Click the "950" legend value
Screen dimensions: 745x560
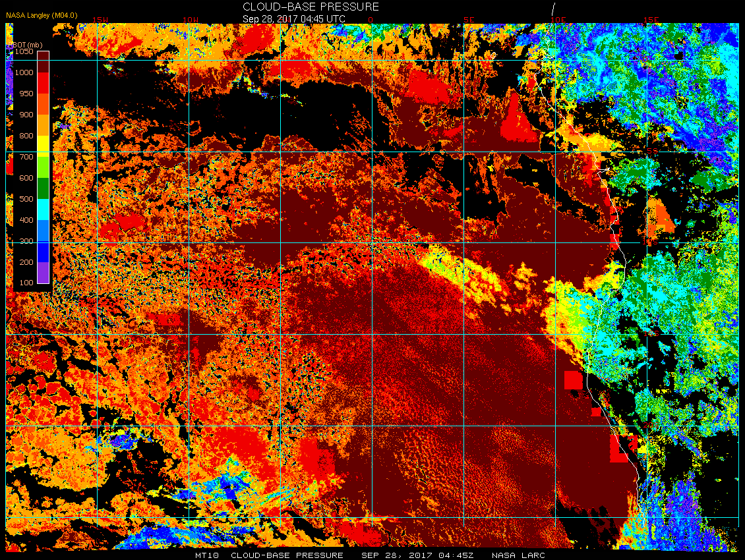click(x=26, y=93)
